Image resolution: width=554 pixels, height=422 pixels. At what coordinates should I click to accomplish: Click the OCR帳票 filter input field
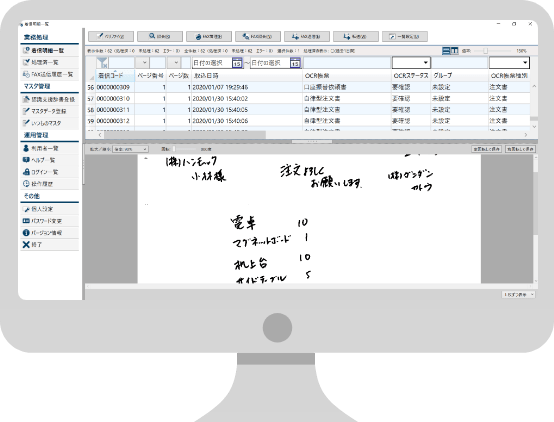coord(347,63)
